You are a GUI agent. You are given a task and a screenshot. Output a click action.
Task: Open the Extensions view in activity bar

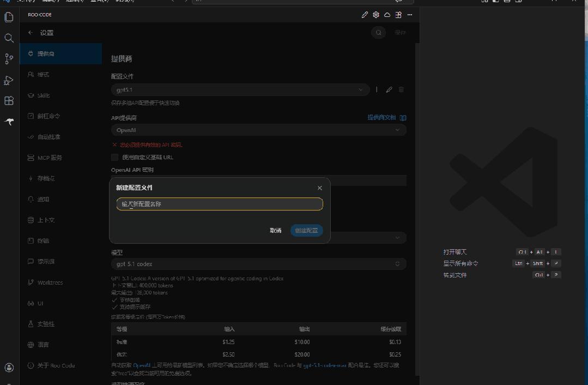pyautogui.click(x=9, y=100)
